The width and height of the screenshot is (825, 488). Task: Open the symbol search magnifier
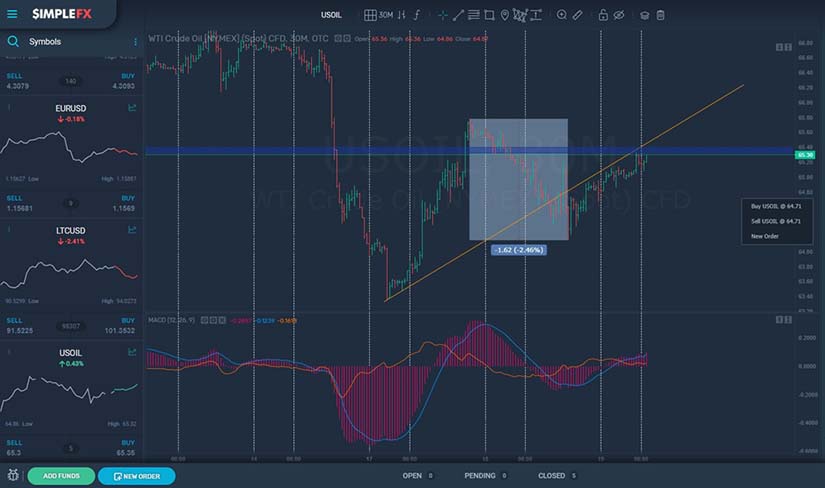[13, 41]
